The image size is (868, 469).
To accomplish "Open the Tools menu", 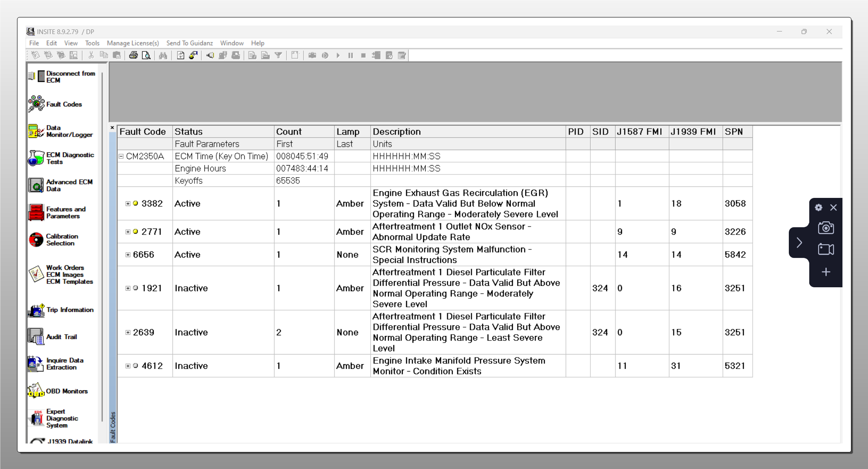I will [92, 43].
